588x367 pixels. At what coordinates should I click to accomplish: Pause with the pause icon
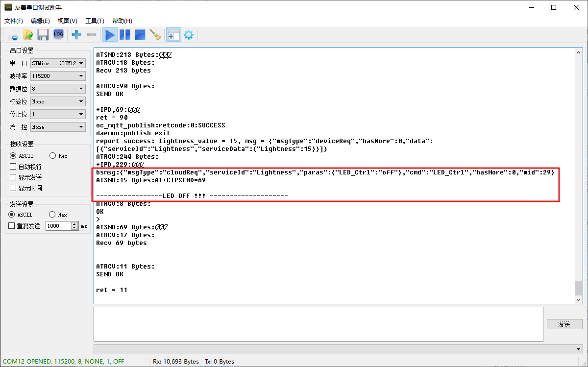click(x=125, y=35)
